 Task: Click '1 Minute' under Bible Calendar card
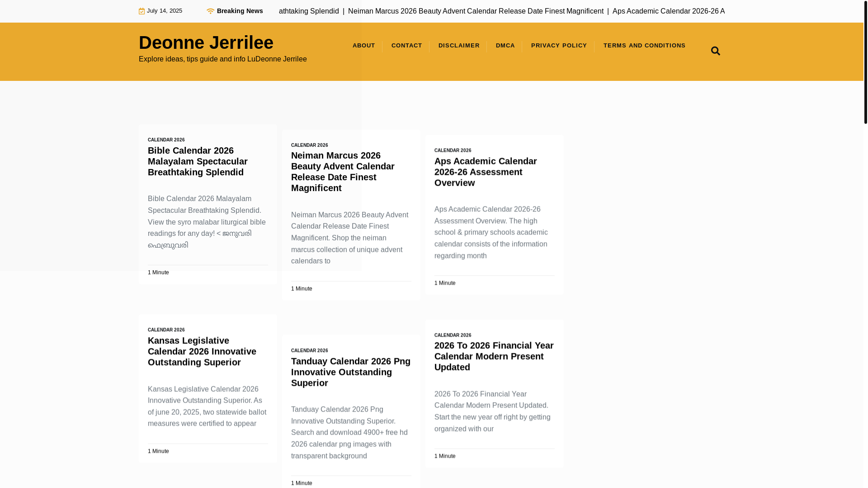pos(158,272)
